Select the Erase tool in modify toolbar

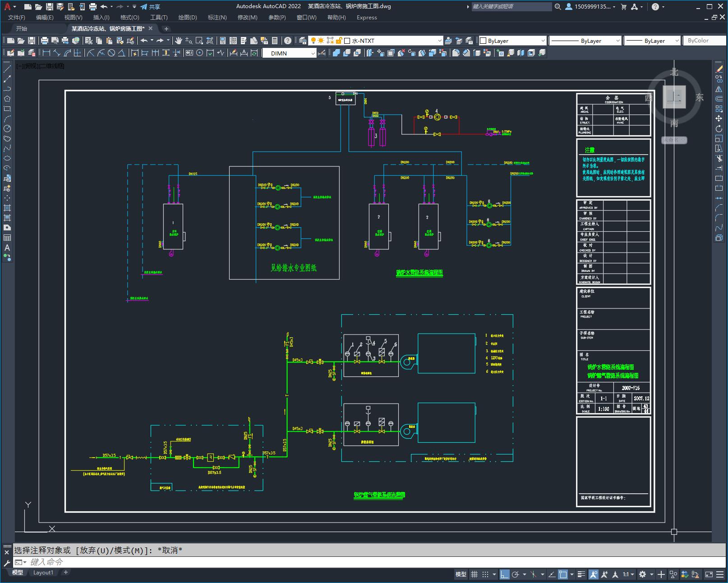[719, 69]
